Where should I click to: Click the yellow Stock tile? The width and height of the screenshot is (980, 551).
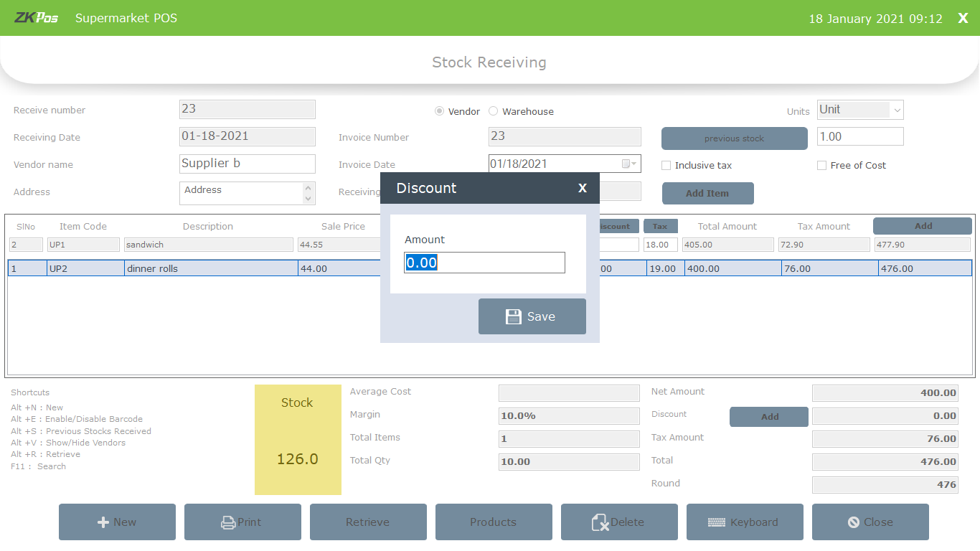[x=298, y=440]
